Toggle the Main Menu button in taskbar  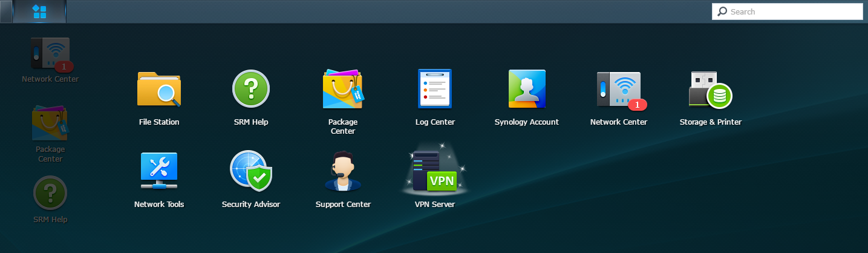point(39,11)
